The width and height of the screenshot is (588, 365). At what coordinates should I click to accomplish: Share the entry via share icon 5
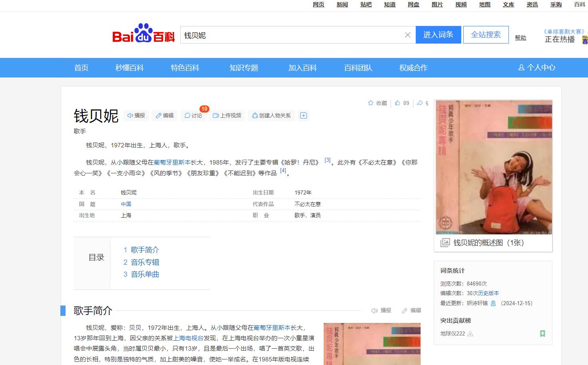(x=423, y=103)
